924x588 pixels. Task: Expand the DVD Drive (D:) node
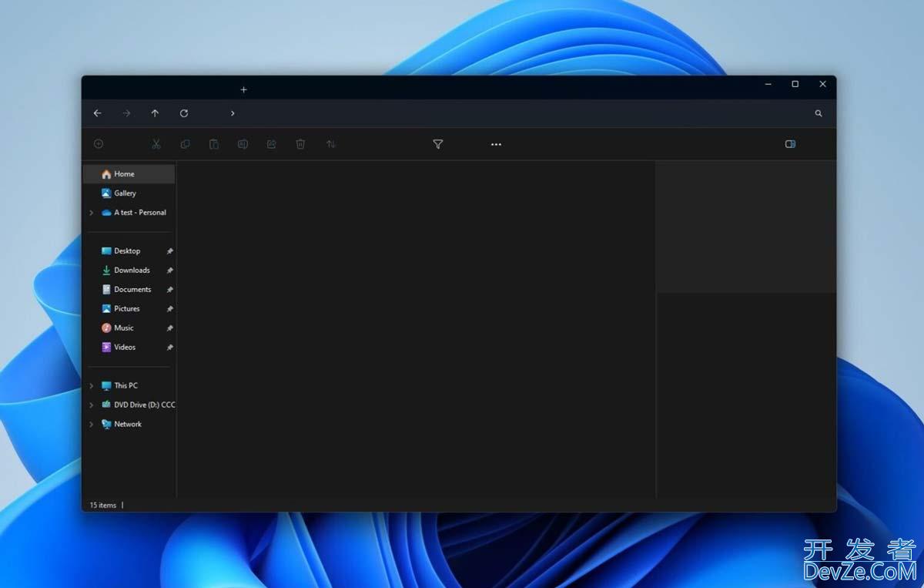91,405
